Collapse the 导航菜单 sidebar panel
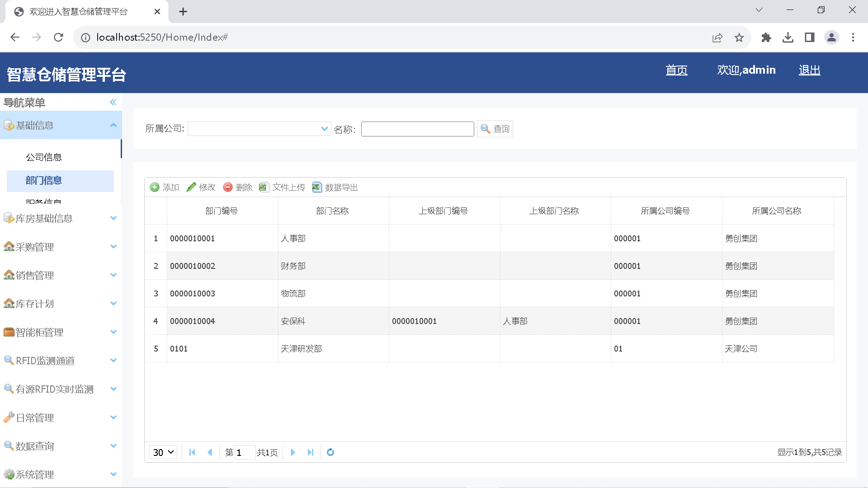 click(113, 102)
